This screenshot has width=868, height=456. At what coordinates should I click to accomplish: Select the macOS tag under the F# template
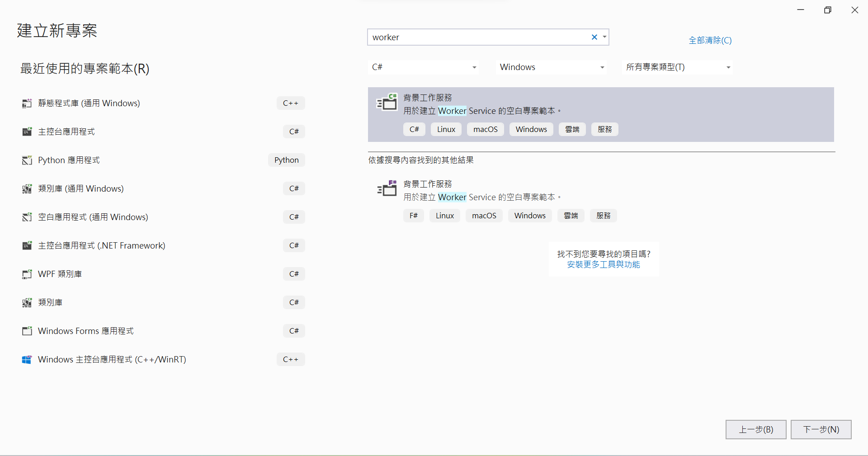484,216
